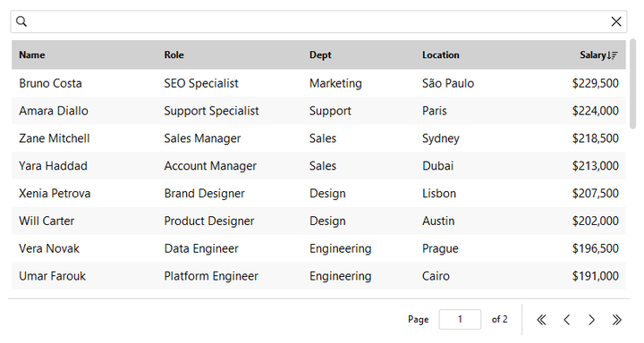The width and height of the screenshot is (644, 343).
Task: Go to the first page
Action: click(541, 320)
